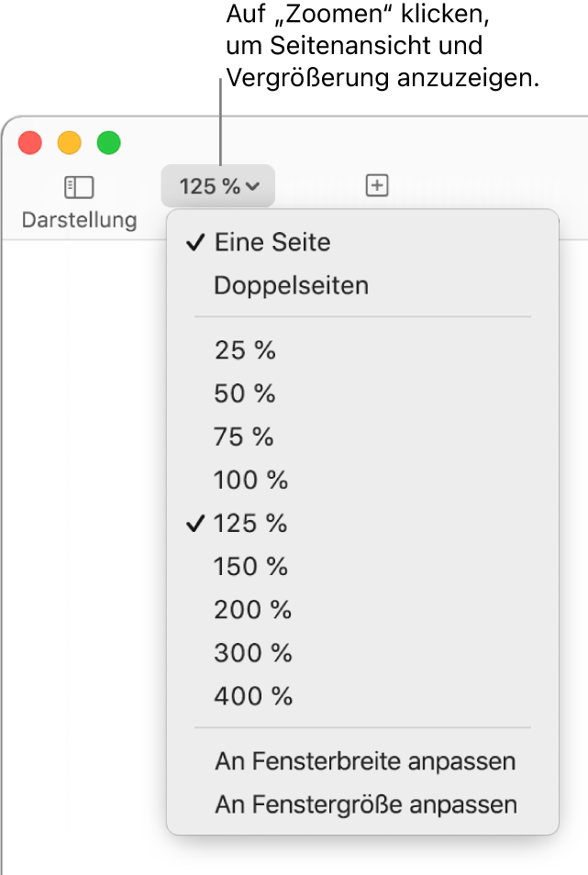Image resolution: width=588 pixels, height=875 pixels.
Task: Click An Fensterbreite anpassen
Action: pyautogui.click(x=363, y=761)
